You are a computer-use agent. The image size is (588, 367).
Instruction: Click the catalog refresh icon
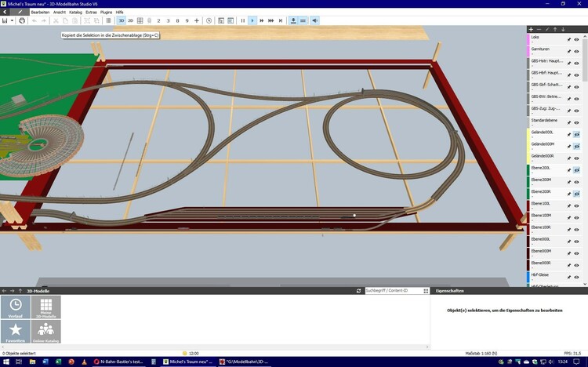[358, 291]
